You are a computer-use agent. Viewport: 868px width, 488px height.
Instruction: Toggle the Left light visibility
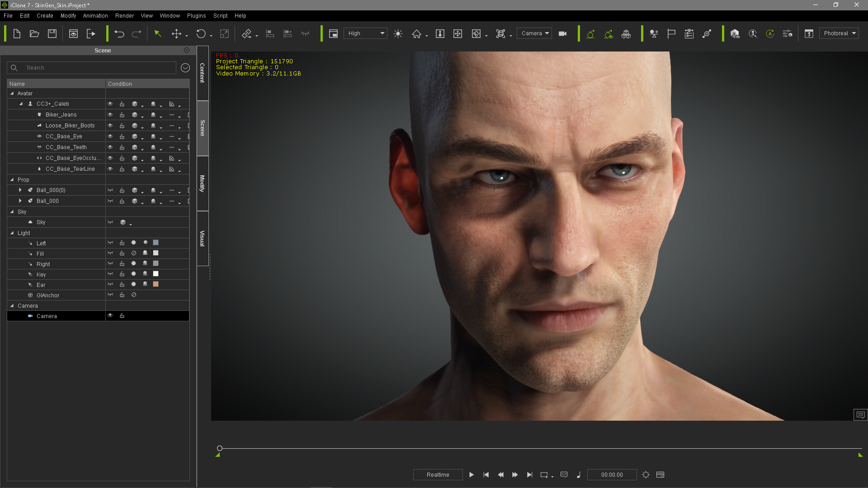[x=110, y=243]
